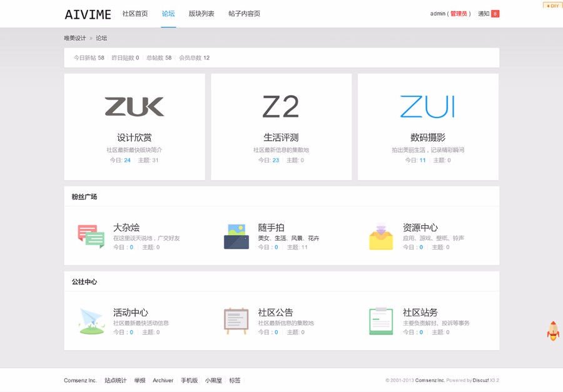Image resolution: width=563 pixels, height=392 pixels.
Task: Open 站点统计 in the footer
Action: click(x=116, y=381)
